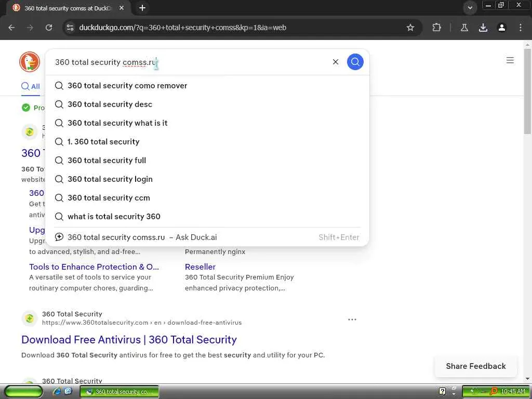Select the '360 total security co...' taskbar button
Image resolution: width=532 pixels, height=399 pixels.
(119, 392)
